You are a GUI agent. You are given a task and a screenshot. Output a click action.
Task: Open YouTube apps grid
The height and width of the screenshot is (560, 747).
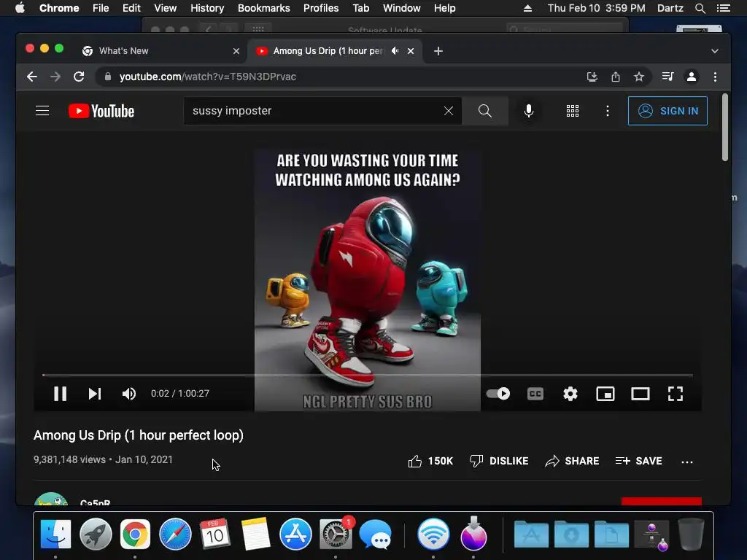click(573, 111)
